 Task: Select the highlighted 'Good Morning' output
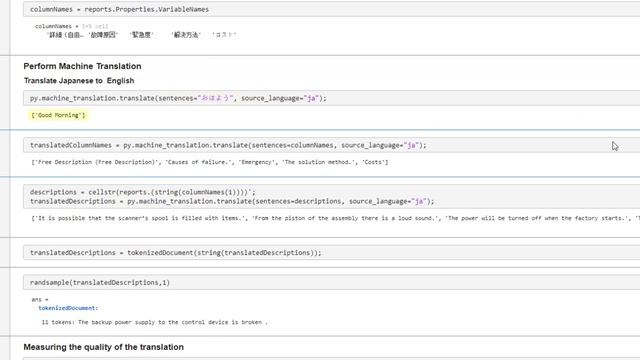click(x=58, y=115)
